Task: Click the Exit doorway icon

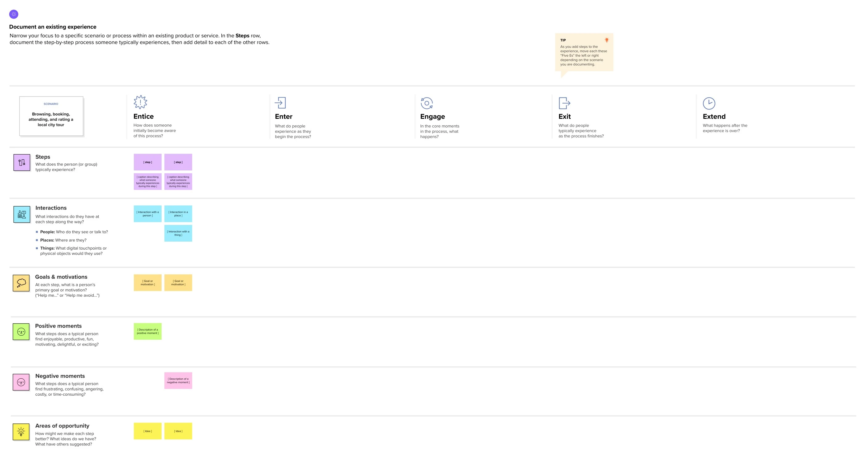Action: 564,103
